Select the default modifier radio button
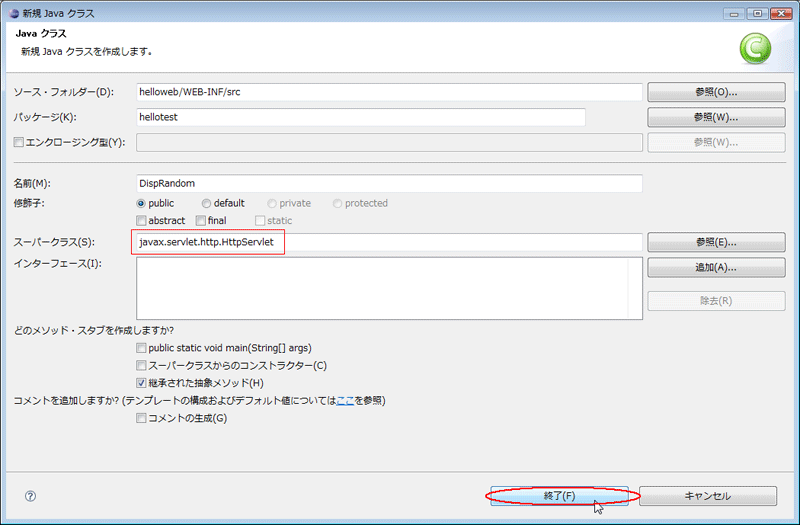 point(206,204)
